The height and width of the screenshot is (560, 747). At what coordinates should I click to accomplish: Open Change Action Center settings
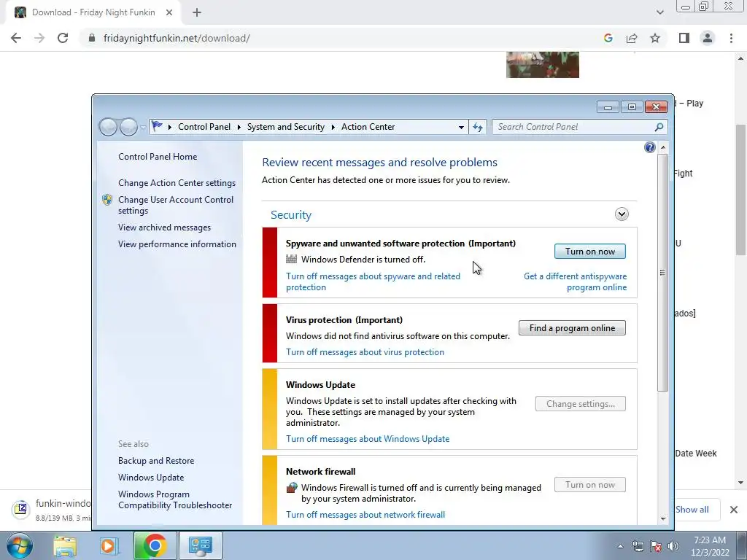coord(177,183)
